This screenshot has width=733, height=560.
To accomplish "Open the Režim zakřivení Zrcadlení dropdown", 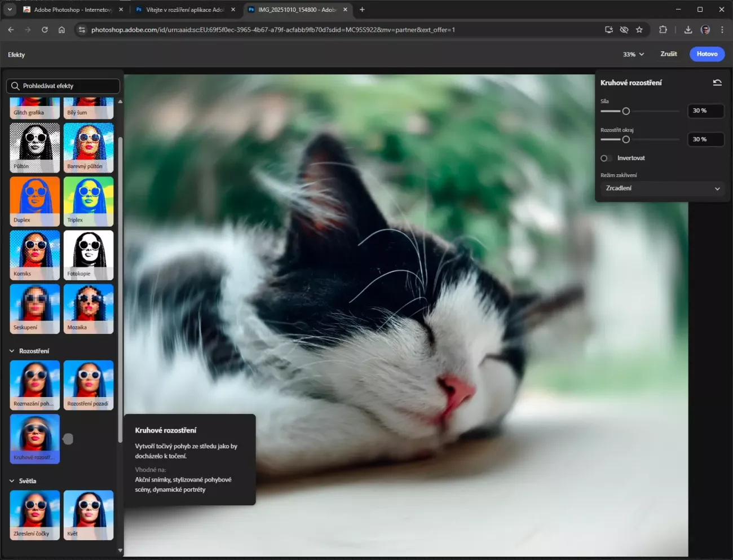I will [x=662, y=188].
